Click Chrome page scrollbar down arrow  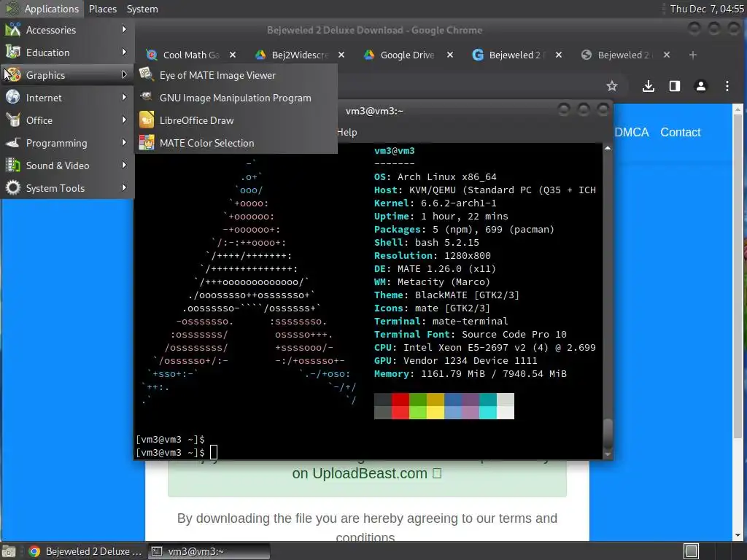click(x=738, y=535)
